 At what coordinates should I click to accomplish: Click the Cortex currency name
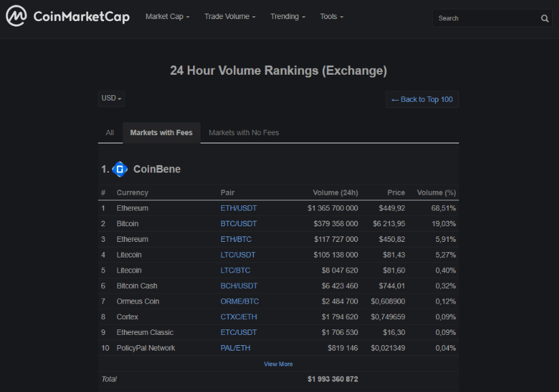click(127, 317)
